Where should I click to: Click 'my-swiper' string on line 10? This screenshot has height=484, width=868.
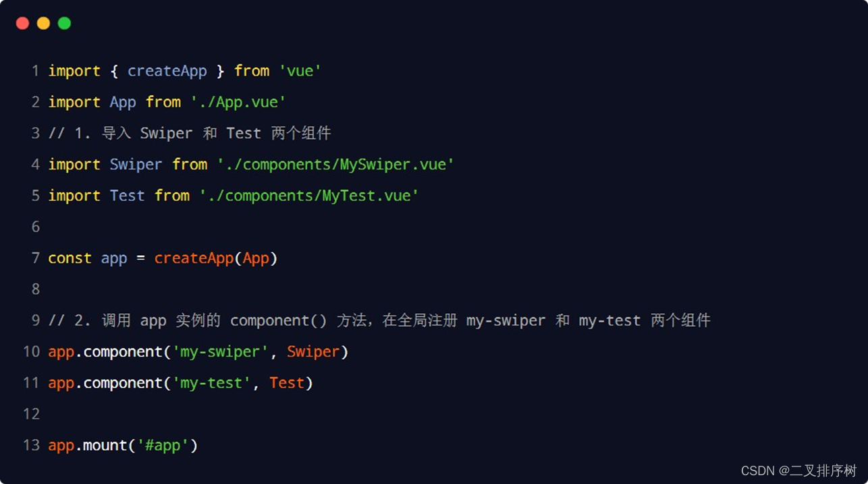221,352
